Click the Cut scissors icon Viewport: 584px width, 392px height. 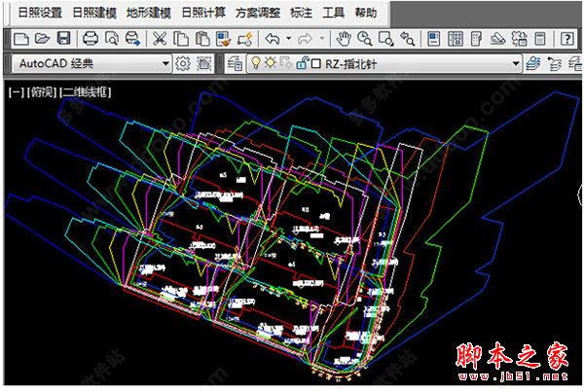(x=160, y=39)
